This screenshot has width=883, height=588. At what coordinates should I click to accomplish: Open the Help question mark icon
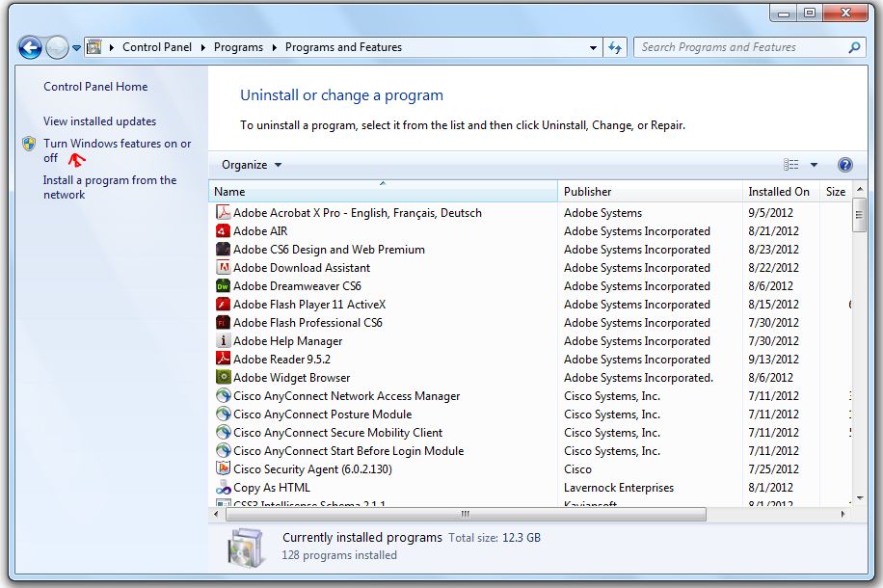pos(844,165)
